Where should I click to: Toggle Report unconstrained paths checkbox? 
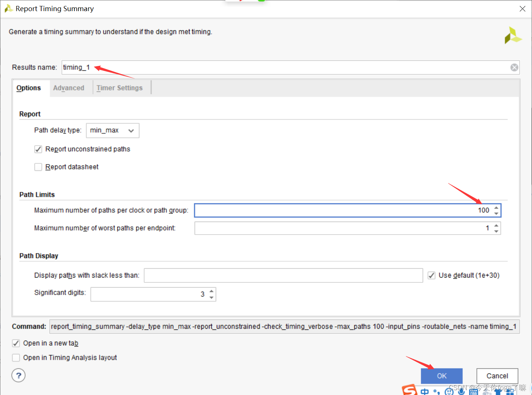pos(38,149)
